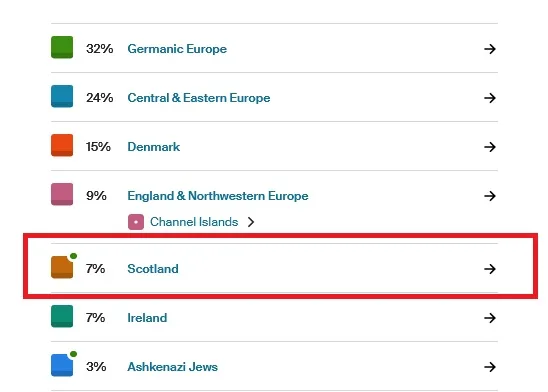Viewport: 548px width, 392px height.
Task: Click the arrow on the Denmark row
Action: coord(490,147)
